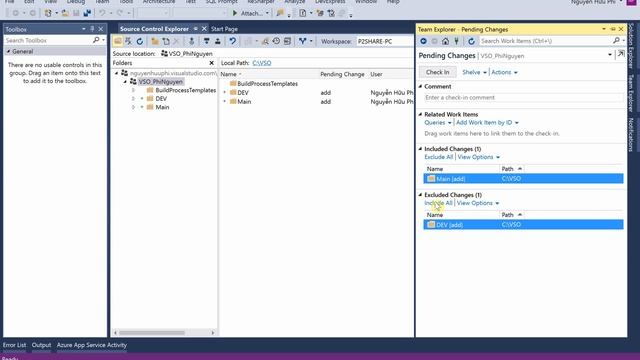Close the Folders pane with the X

tap(211, 63)
